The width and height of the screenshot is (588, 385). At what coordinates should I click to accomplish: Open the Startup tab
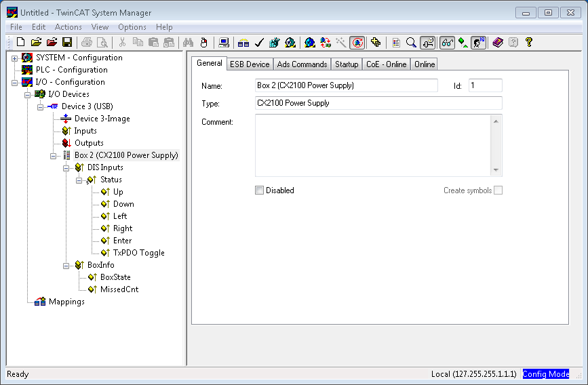347,64
